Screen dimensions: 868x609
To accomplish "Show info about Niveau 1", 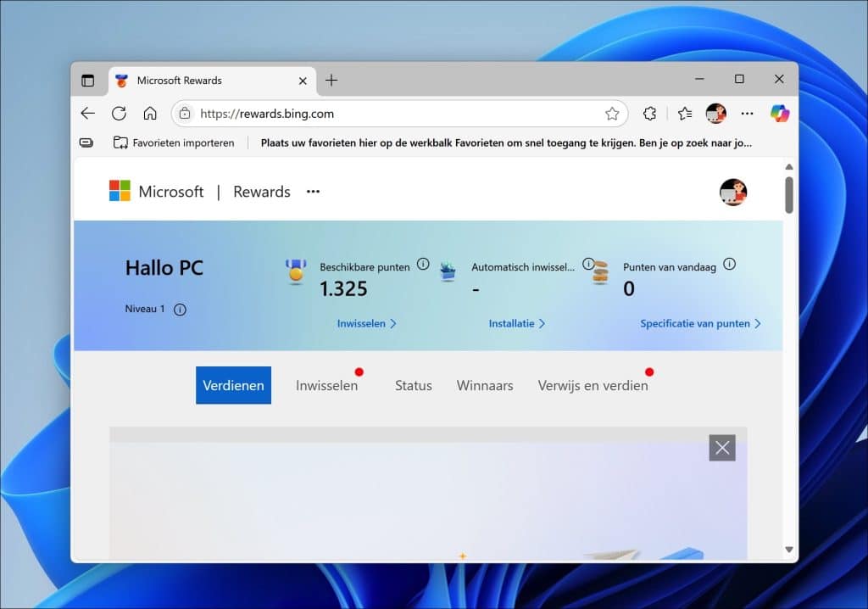I will pyautogui.click(x=180, y=310).
